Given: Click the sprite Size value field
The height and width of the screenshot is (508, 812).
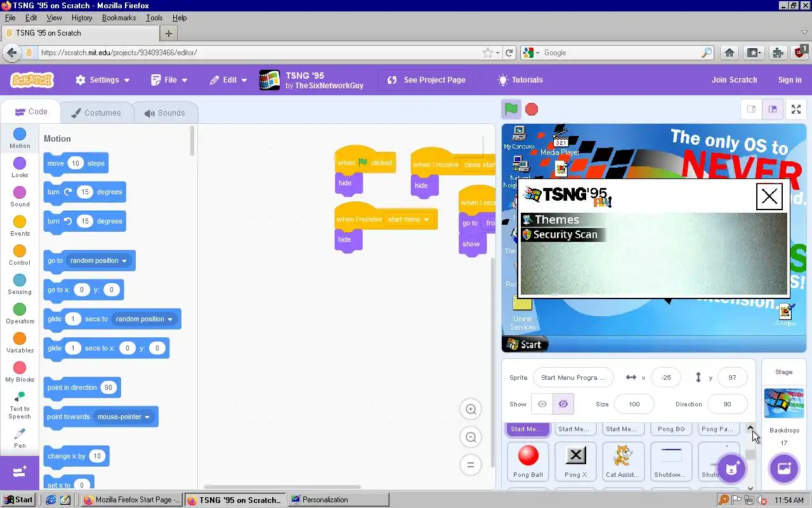Looking at the screenshot, I should click(x=634, y=404).
